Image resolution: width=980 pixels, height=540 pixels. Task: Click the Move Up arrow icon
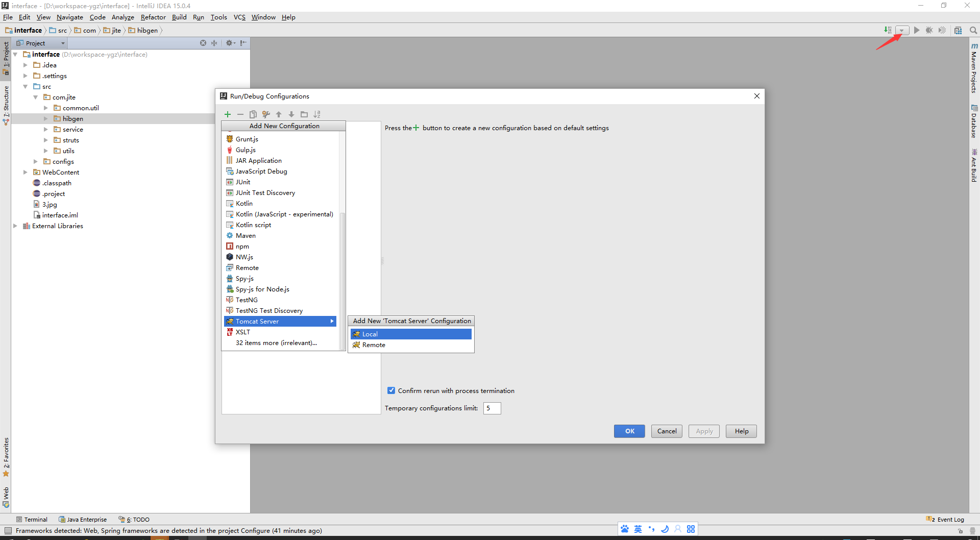pos(279,114)
